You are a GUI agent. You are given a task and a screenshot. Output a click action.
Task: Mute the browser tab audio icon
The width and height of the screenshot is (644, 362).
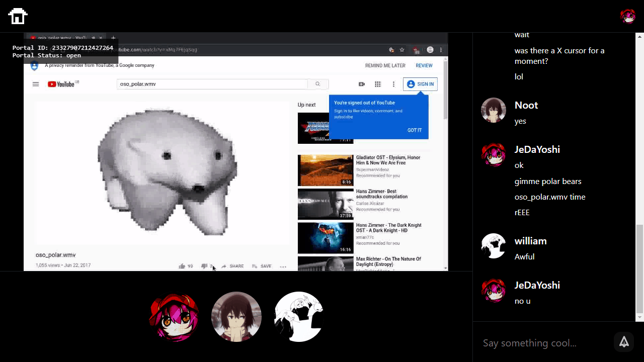(x=94, y=38)
